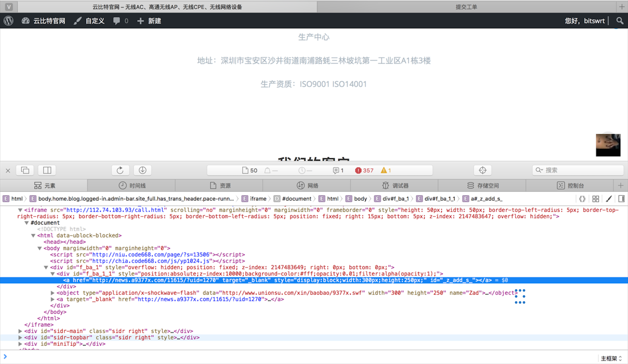Open comments bubble in admin bar
The width and height of the screenshot is (628, 364).
121,21
